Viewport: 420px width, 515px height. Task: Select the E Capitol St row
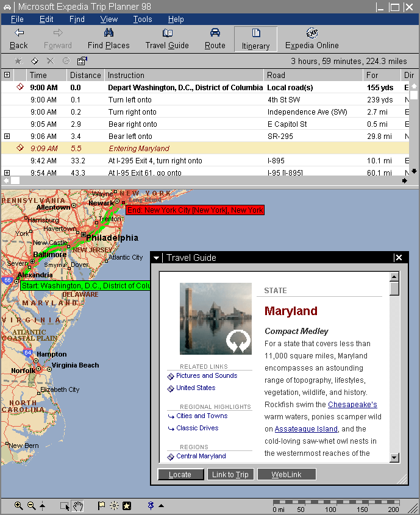click(x=205, y=124)
